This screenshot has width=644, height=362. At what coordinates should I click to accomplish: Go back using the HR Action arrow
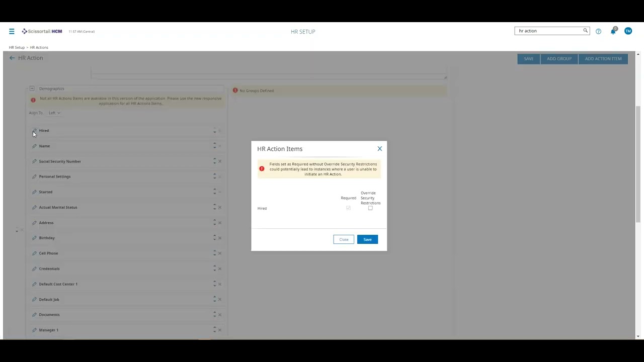coord(12,58)
